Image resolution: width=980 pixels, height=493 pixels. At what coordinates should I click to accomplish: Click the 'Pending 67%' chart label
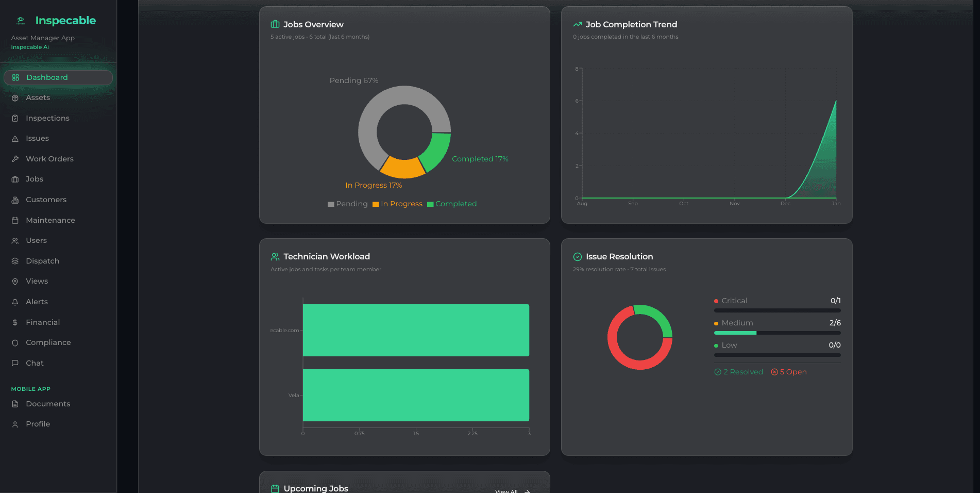click(354, 81)
